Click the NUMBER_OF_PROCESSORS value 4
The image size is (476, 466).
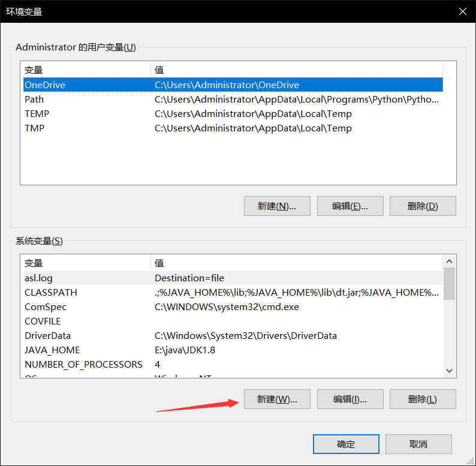click(157, 364)
